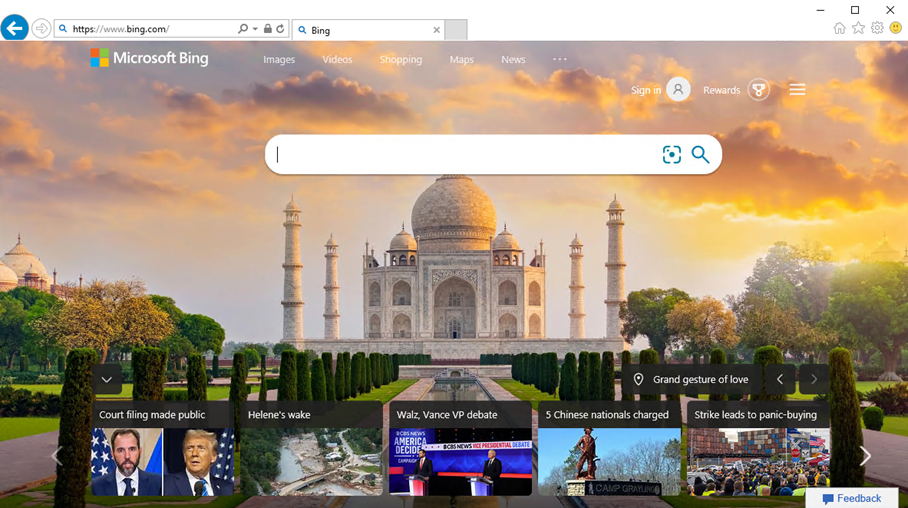Click the browser back arrow button
Image resolution: width=908 pixels, height=508 pixels.
[x=14, y=28]
